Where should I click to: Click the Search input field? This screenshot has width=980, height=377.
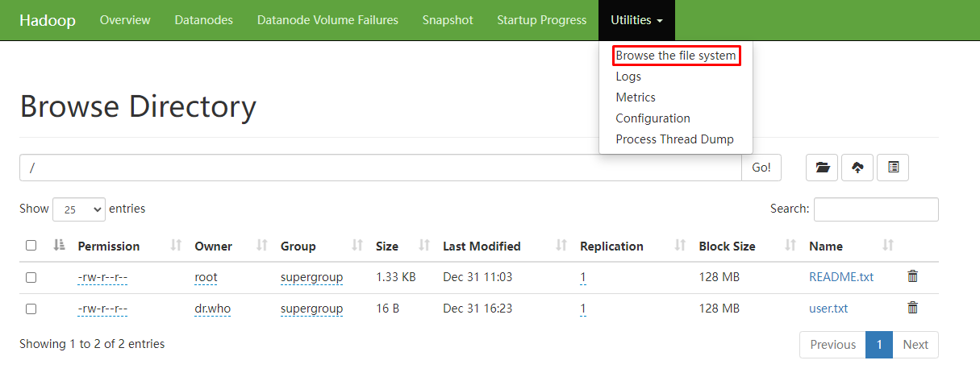pos(876,209)
